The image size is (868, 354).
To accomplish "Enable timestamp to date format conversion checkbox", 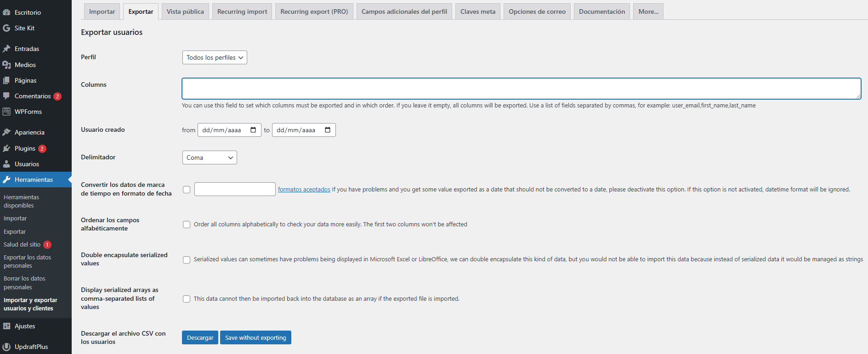I will (187, 190).
